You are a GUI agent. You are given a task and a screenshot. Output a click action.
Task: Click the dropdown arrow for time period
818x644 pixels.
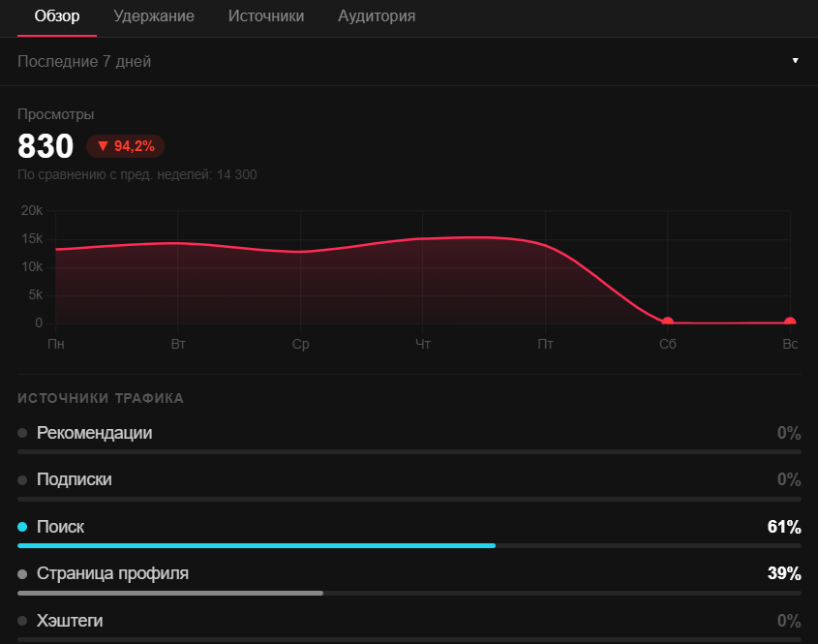[x=795, y=61]
